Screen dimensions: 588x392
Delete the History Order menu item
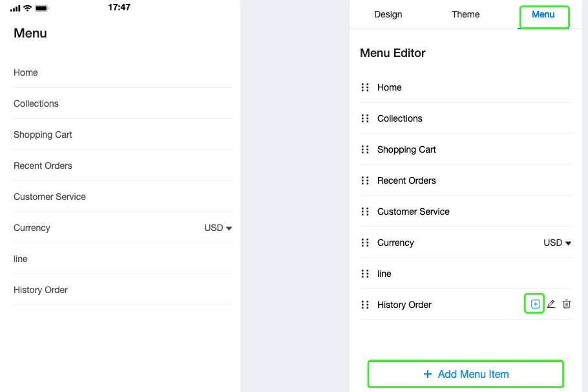pos(566,304)
